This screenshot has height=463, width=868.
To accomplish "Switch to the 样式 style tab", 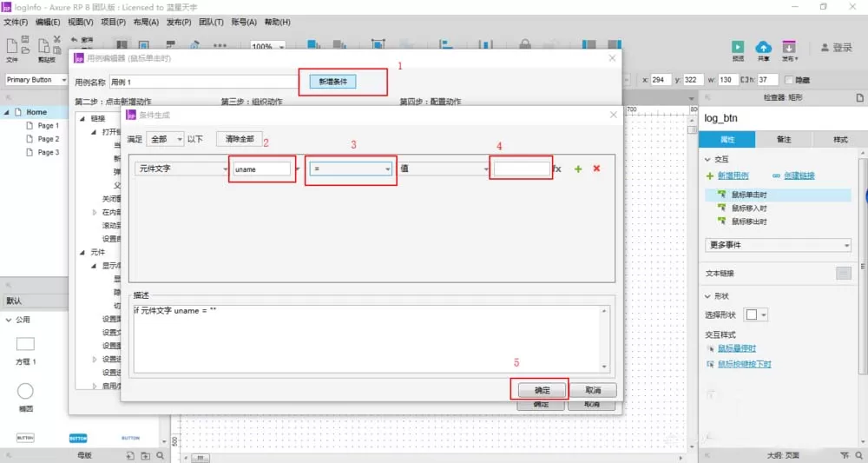I will tap(839, 139).
